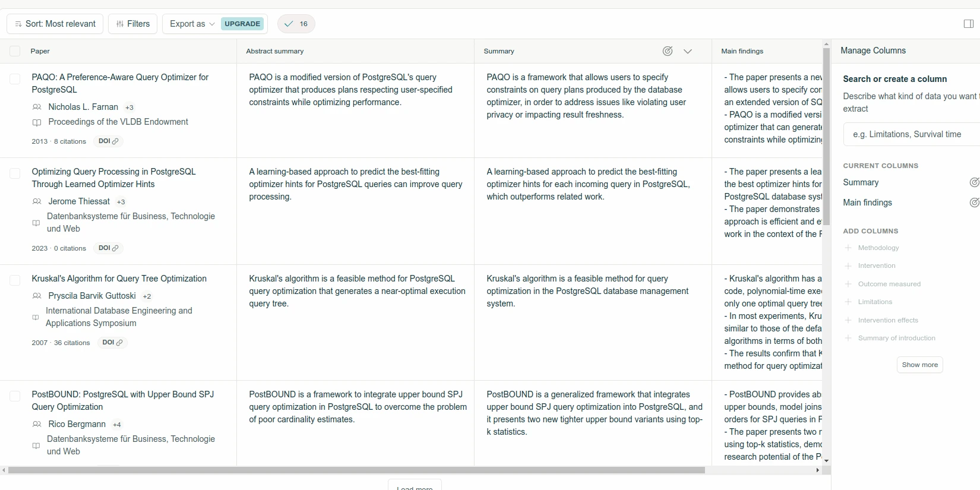
Task: Click the target icon in Summary column header
Action: [668, 51]
